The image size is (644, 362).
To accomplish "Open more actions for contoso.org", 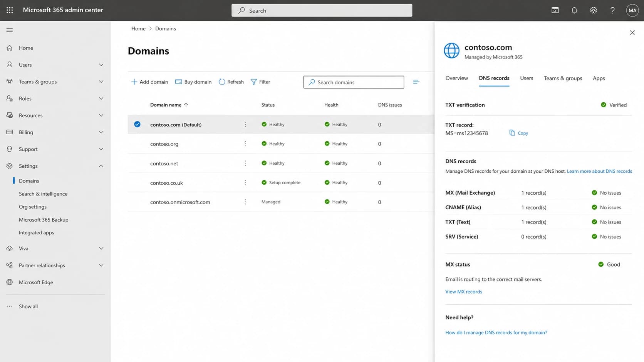I will click(x=245, y=143).
